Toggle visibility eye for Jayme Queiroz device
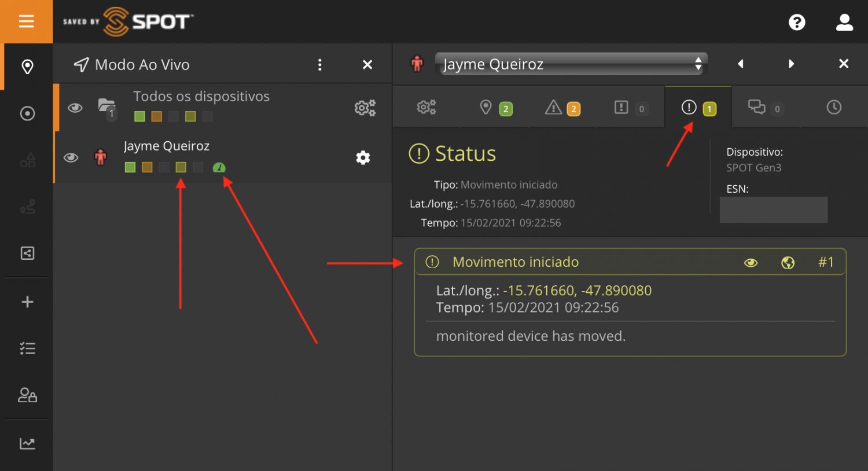 click(71, 157)
